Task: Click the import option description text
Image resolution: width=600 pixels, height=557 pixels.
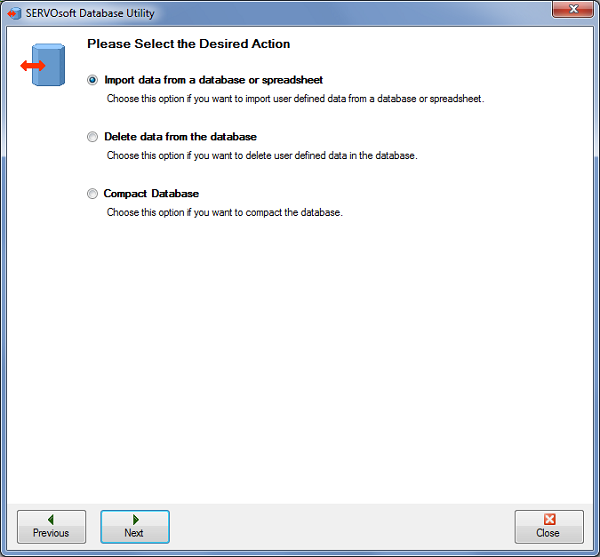Action: pos(295,99)
